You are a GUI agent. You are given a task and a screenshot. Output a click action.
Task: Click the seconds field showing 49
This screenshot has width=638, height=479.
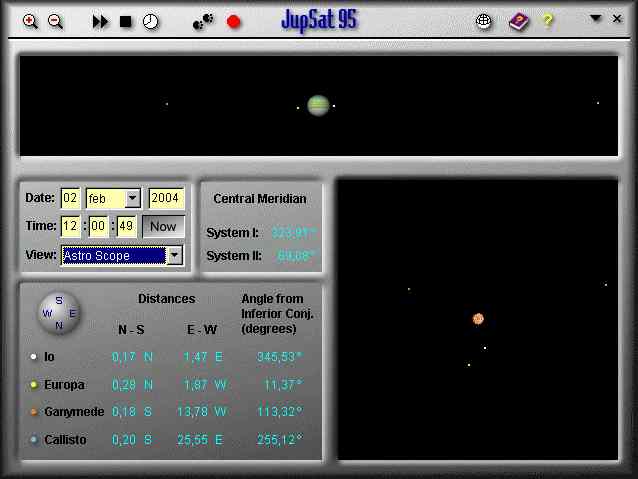point(126,226)
